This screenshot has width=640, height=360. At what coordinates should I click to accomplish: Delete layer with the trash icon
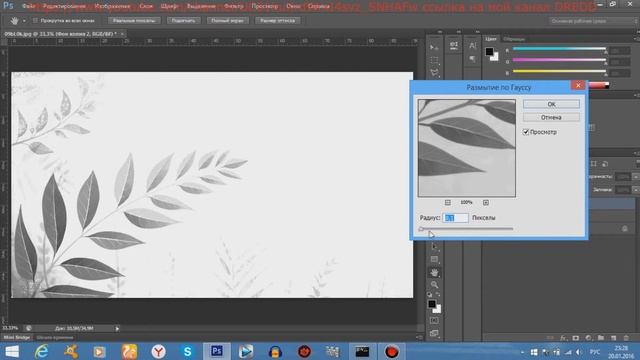point(626,338)
